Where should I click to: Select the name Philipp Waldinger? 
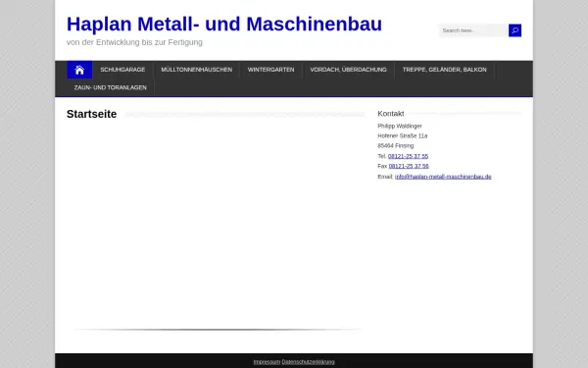pyautogui.click(x=400, y=126)
